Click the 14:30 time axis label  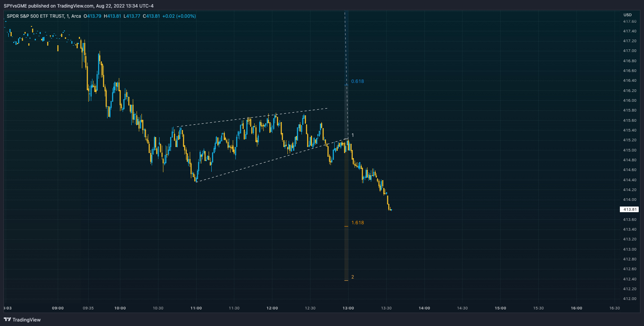(463, 308)
